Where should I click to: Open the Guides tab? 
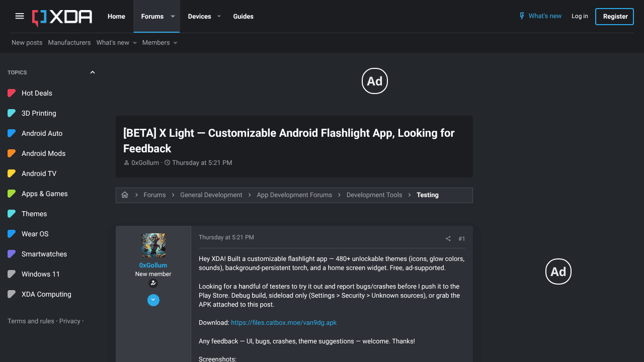[x=243, y=17]
